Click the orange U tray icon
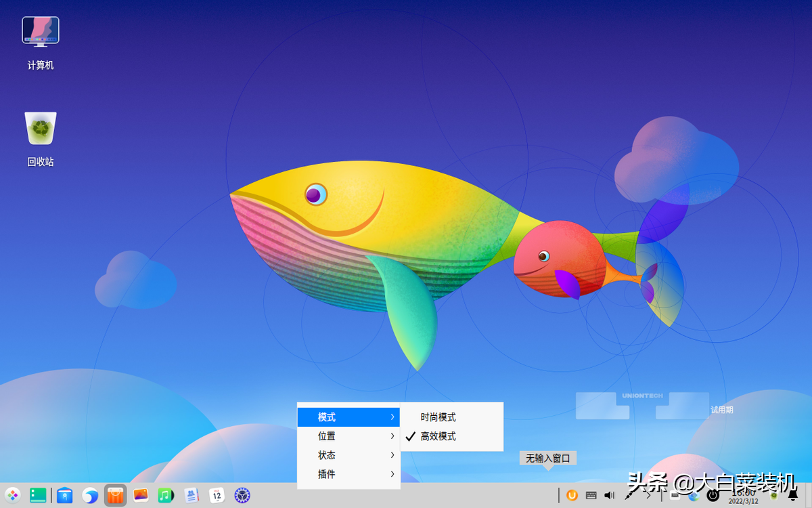The image size is (812, 508). point(572,496)
